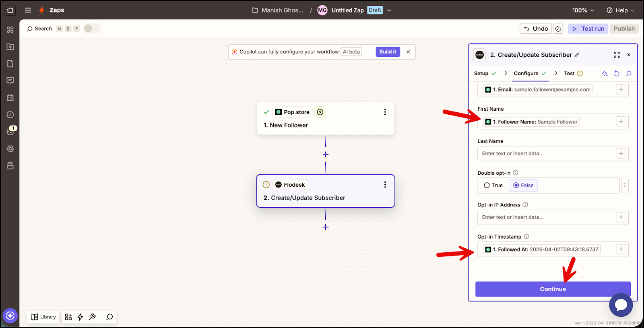This screenshot has width=644, height=328.
Task: Add a step below the Flodesk action
Action: click(326, 227)
